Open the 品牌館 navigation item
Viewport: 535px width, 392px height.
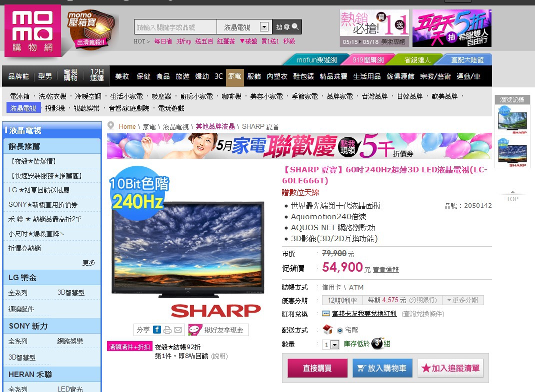coord(18,76)
